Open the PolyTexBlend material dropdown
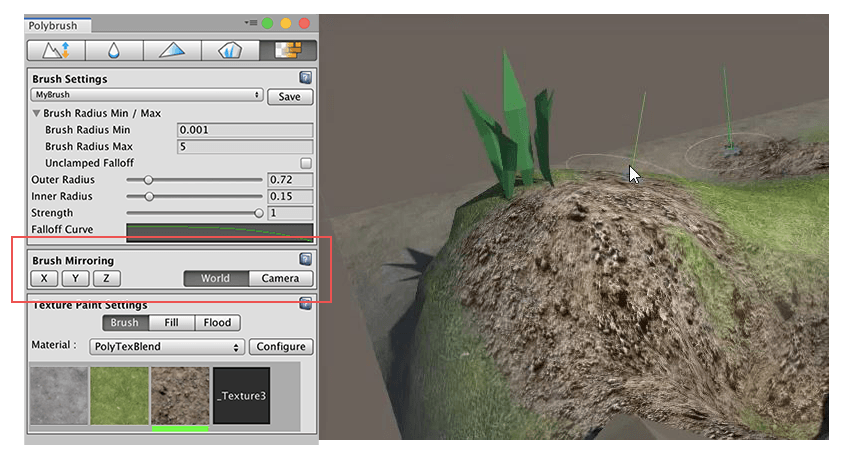The image size is (843, 454). click(167, 347)
